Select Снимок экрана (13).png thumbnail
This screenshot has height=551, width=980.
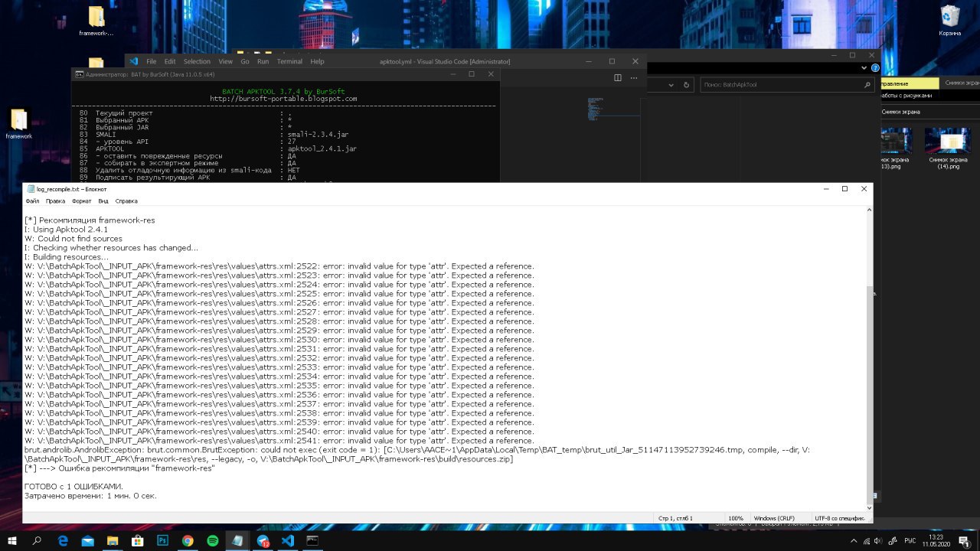(x=896, y=148)
